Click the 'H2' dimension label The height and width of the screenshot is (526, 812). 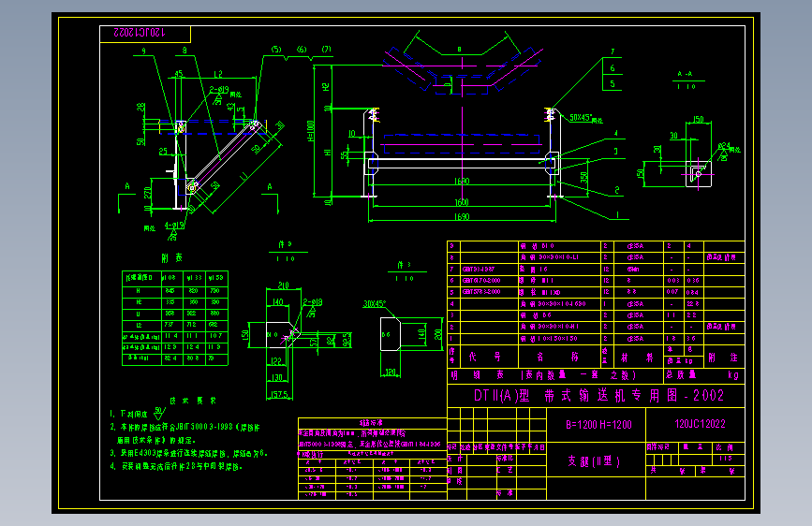pos(326,86)
